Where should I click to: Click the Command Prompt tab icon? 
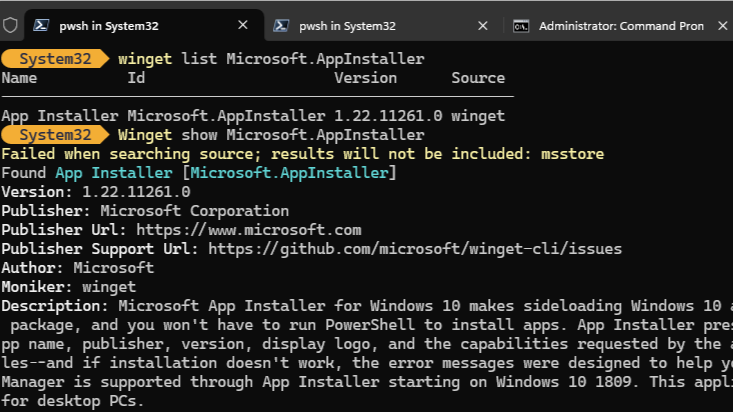[x=521, y=26]
